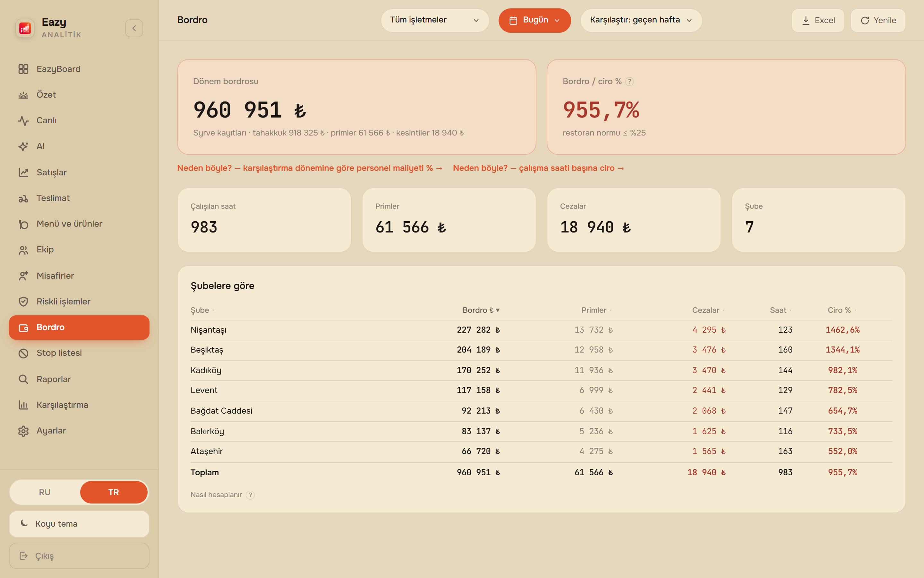Click help icon next to Bordro / ciro %
This screenshot has height=578, width=924.
[x=629, y=82]
